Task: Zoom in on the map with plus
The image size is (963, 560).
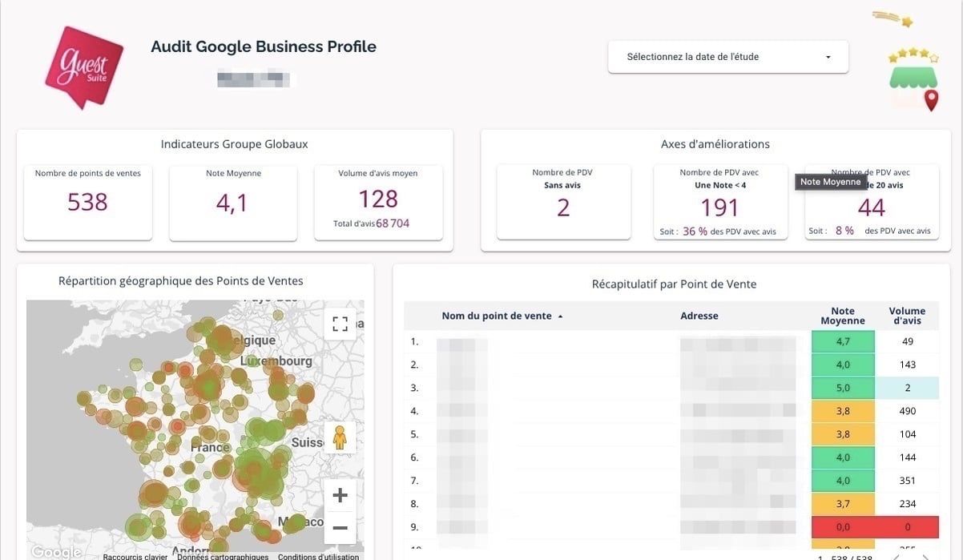Action: 340,495
